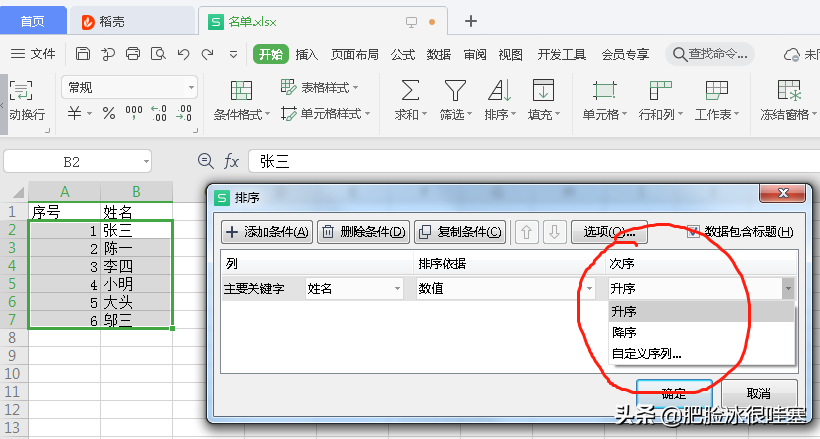Click the 行和列 rows and columns icon
Image resolution: width=820 pixels, height=439 pixels.
[x=660, y=91]
